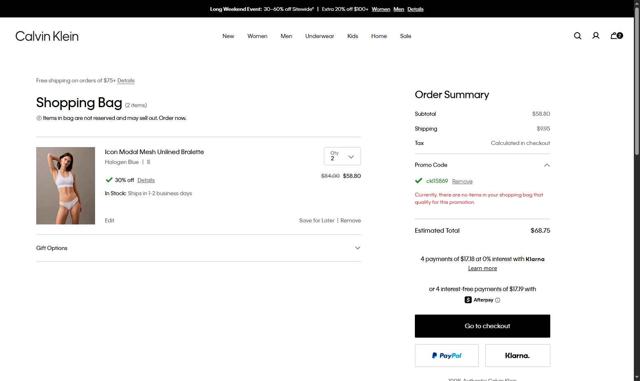640x381 pixels.
Task: Open the Underwear menu item
Action: 319,36
